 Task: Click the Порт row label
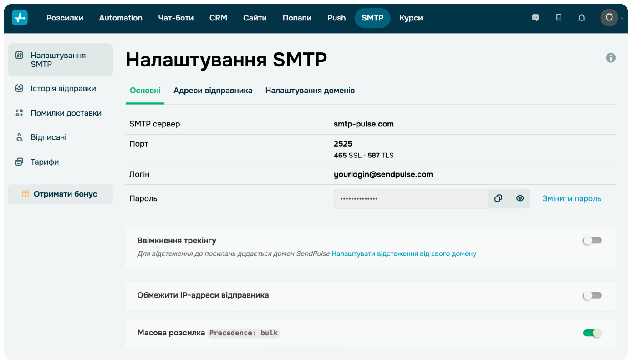click(x=139, y=143)
